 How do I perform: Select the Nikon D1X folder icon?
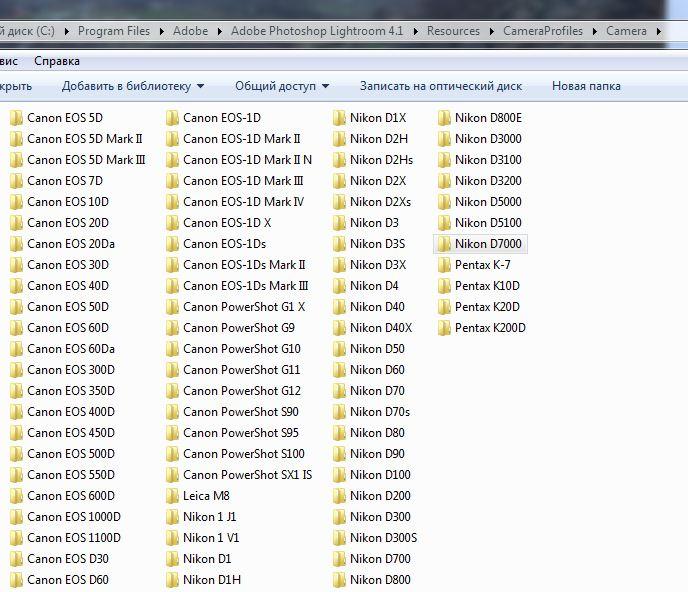[x=339, y=118]
